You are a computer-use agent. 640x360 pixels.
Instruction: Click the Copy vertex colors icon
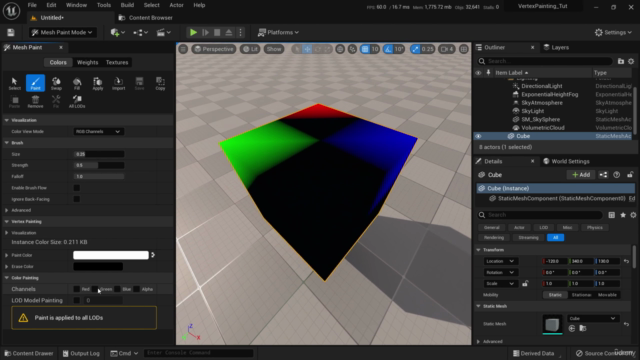[160, 83]
